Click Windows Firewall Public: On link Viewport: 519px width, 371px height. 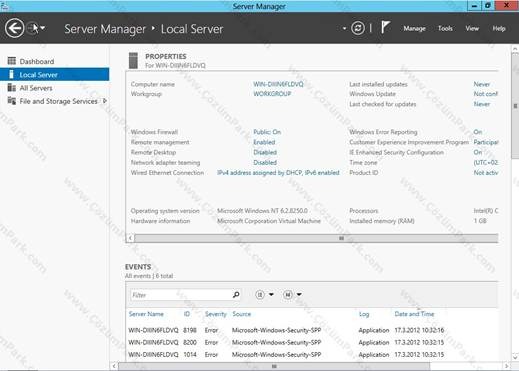pos(267,132)
